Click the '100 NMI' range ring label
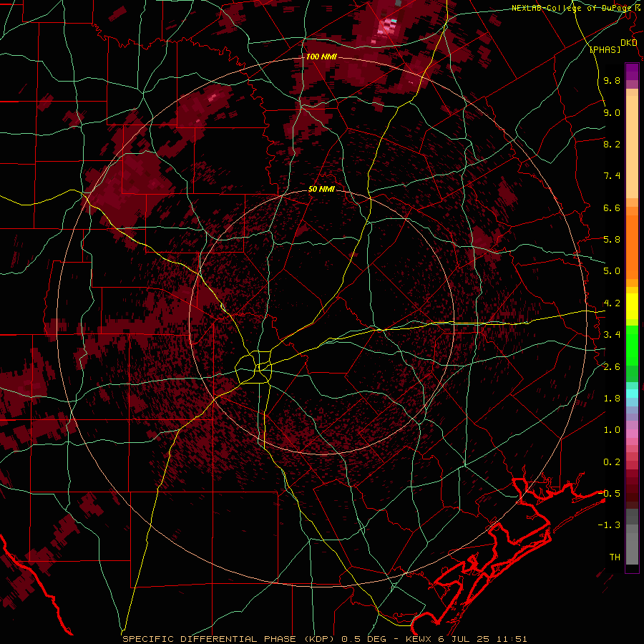Viewport: 644px width, 644px height. click(x=321, y=57)
